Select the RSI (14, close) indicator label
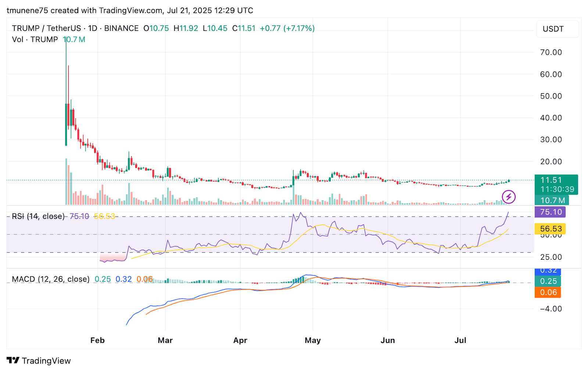The image size is (588, 372). (x=38, y=216)
